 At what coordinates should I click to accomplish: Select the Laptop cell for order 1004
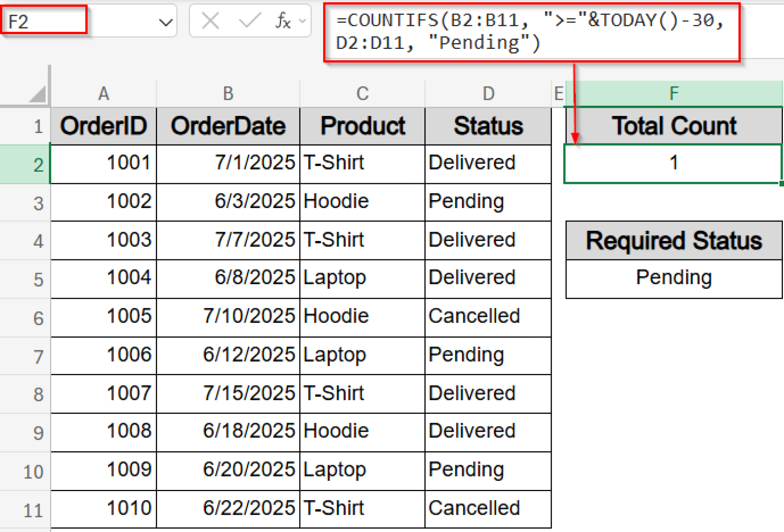pyautogui.click(x=362, y=278)
